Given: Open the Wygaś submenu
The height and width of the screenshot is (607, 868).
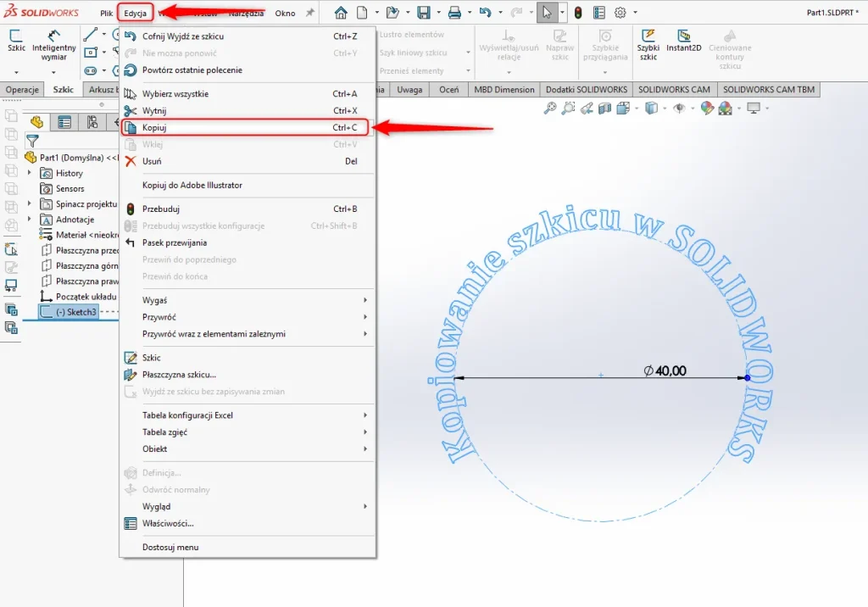Looking at the screenshot, I should click(248, 300).
